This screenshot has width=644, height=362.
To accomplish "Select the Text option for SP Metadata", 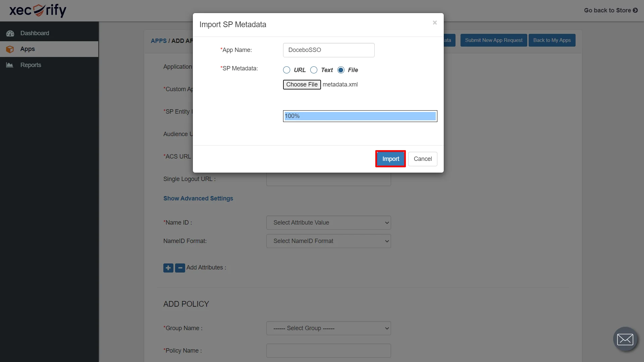I will point(314,70).
